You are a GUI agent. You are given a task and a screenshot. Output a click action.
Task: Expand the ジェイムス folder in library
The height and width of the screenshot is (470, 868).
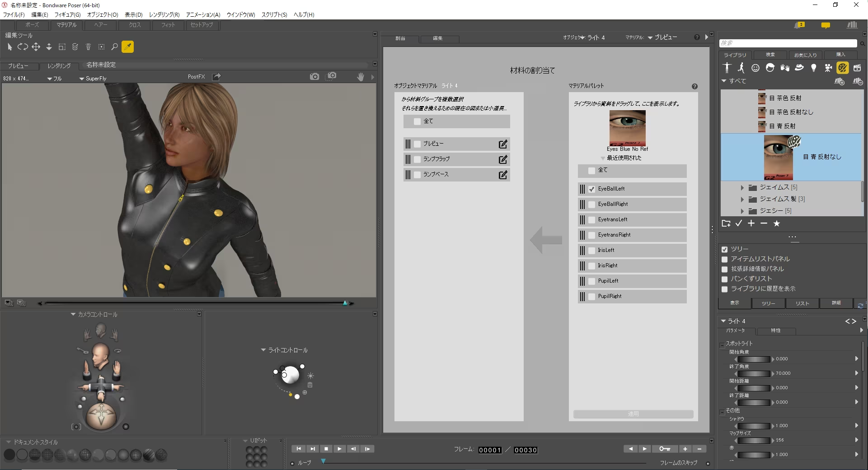coord(742,187)
